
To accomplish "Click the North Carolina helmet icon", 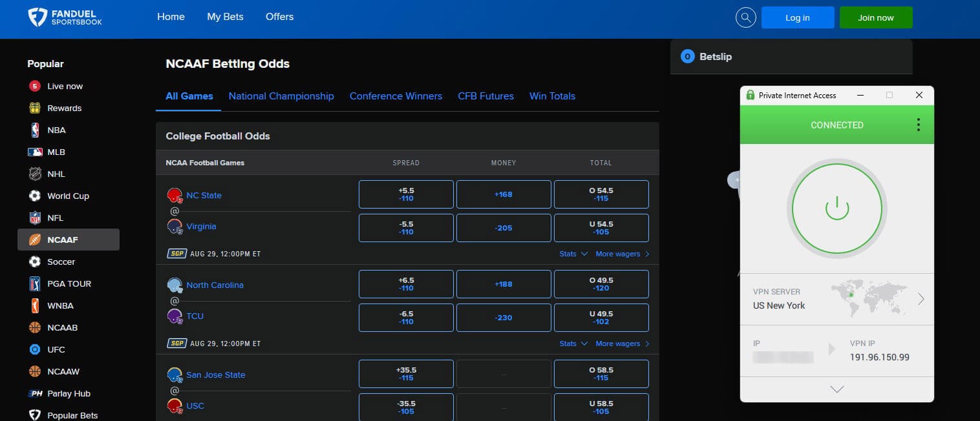I will coord(175,285).
